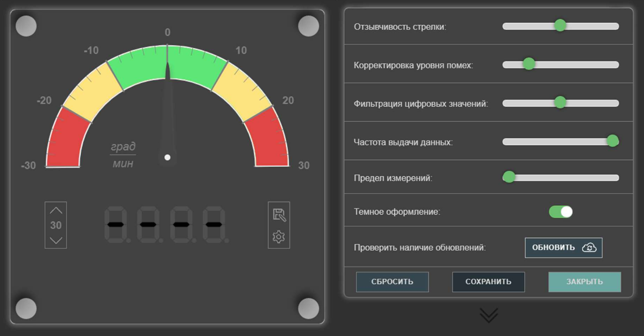Click the Частота выдачи данных slider handle
This screenshot has width=644, height=336.
[x=612, y=141]
